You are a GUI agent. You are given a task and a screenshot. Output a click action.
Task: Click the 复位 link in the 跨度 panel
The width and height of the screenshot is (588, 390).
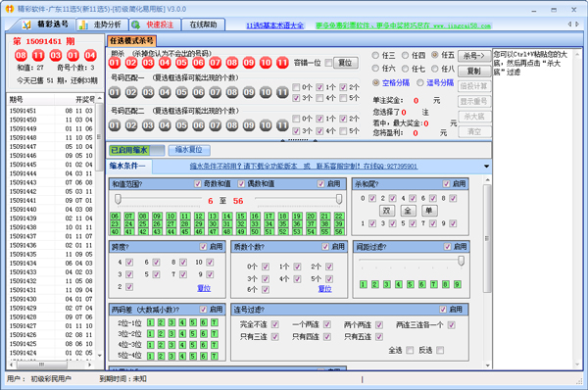[x=204, y=288]
